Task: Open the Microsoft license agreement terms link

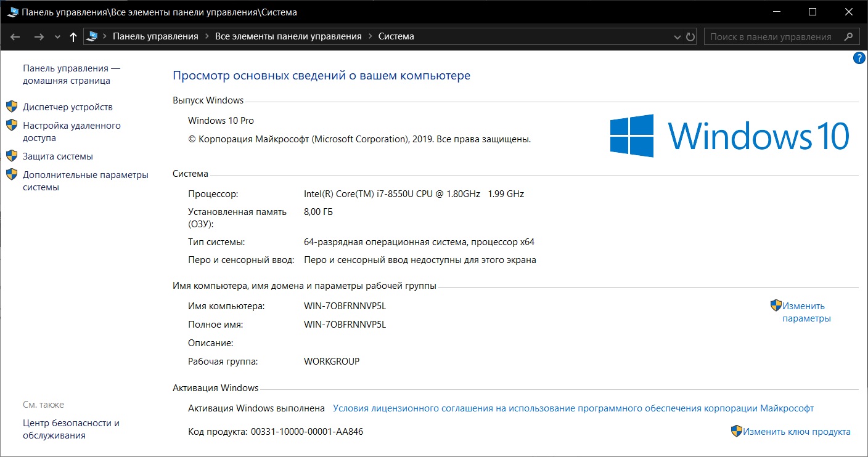Action: pos(573,408)
